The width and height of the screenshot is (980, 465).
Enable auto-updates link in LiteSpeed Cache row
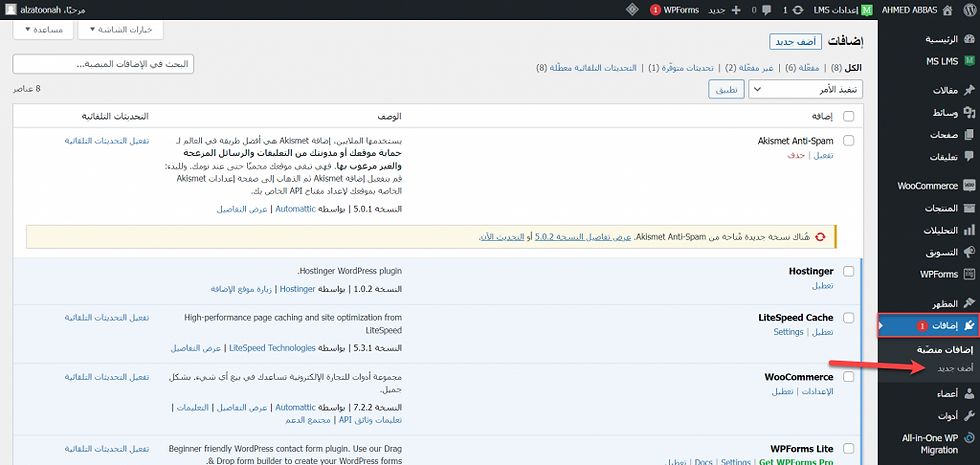click(x=107, y=318)
